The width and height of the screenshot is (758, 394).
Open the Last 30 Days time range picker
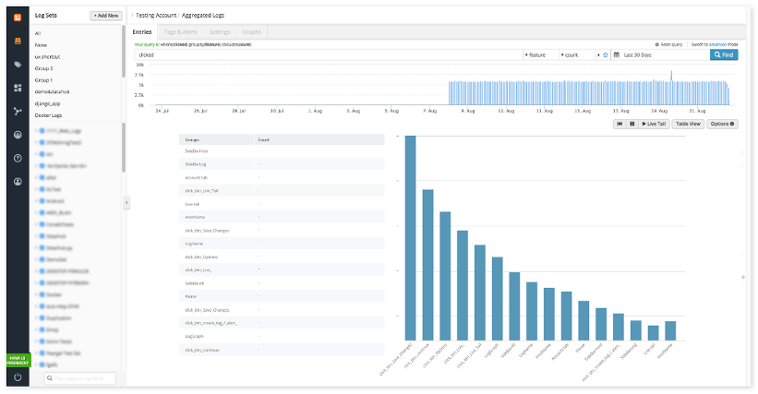660,55
